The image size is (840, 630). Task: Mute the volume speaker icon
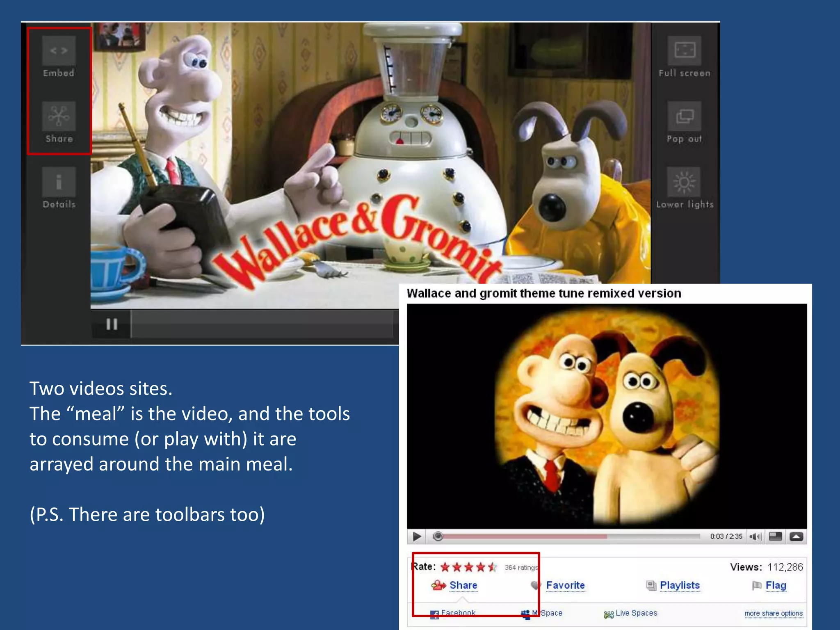coord(755,536)
